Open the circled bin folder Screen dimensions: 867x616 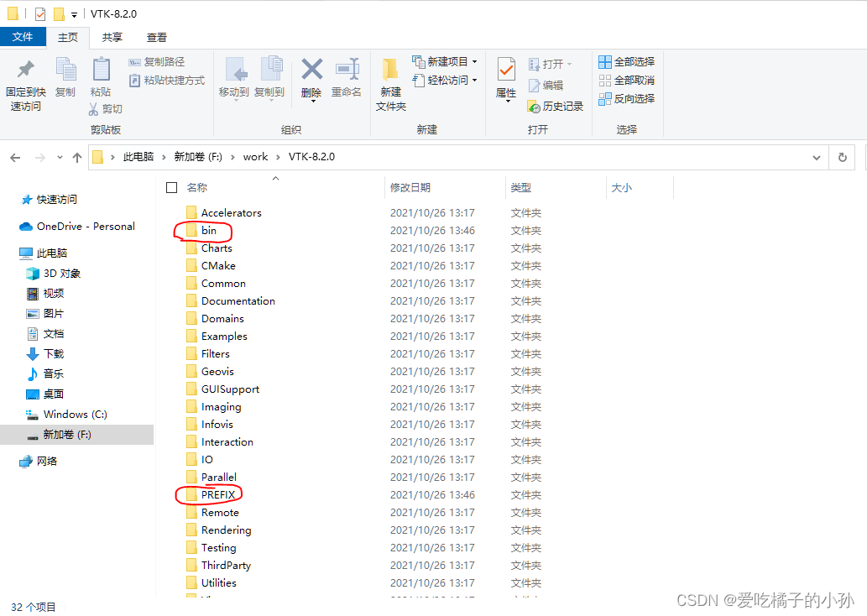click(207, 230)
